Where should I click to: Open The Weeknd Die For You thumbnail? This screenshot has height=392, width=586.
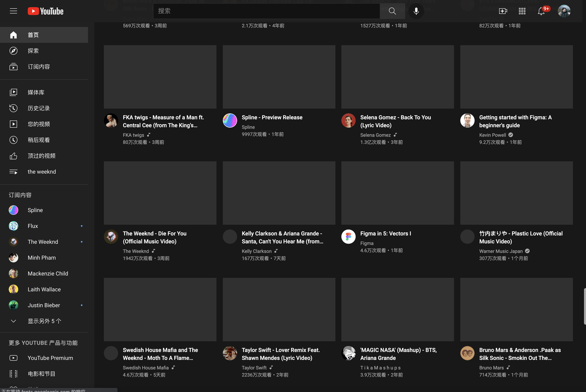point(160,193)
